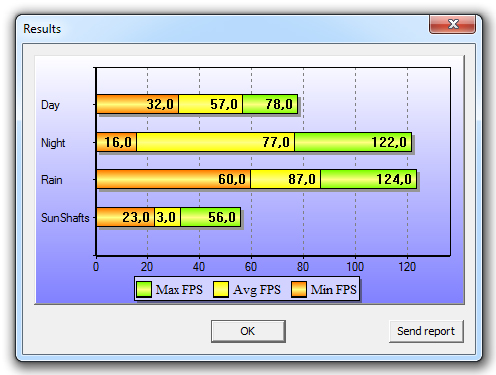496x375 pixels.
Task: Click the Results title bar text
Action: tap(42, 29)
